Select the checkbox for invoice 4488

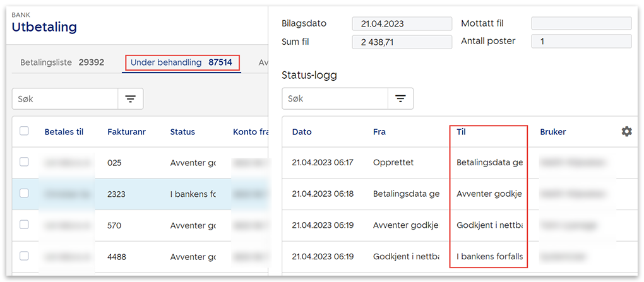(x=24, y=256)
